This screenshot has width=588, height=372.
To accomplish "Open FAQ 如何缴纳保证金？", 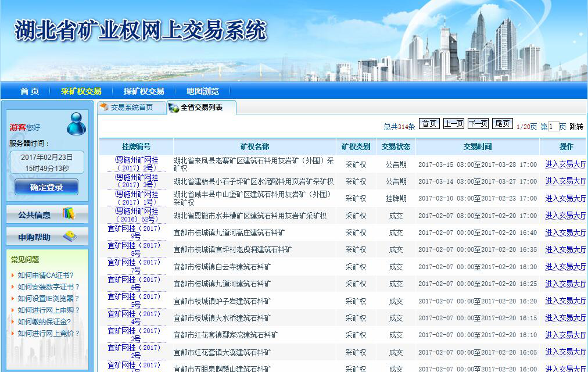I will point(44,322).
